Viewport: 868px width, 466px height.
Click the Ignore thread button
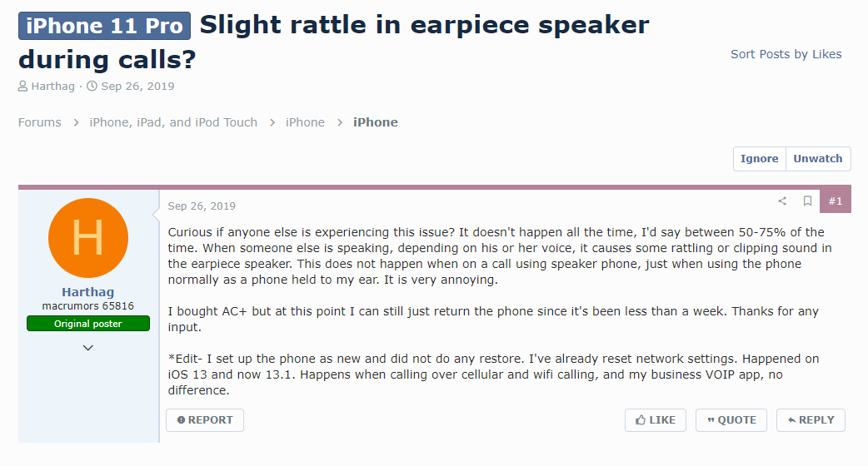click(x=760, y=159)
